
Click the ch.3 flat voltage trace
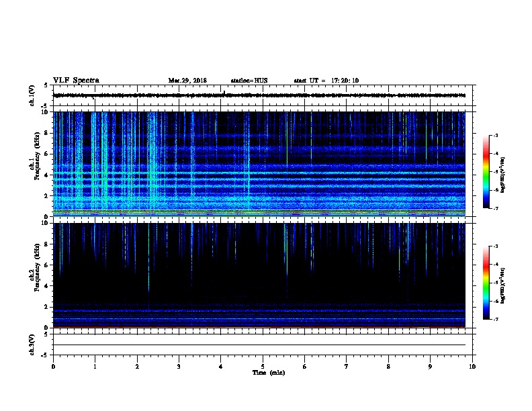click(259, 345)
